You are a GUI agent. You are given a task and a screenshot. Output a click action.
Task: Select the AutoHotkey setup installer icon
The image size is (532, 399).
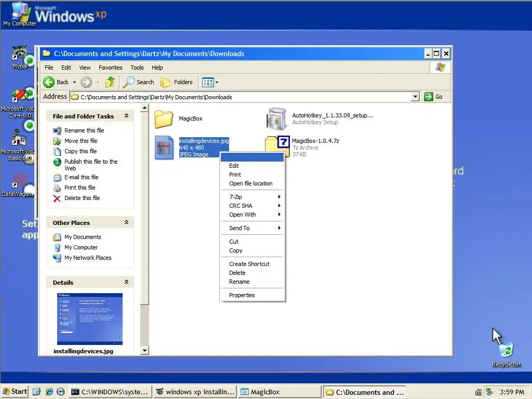pyautogui.click(x=276, y=119)
